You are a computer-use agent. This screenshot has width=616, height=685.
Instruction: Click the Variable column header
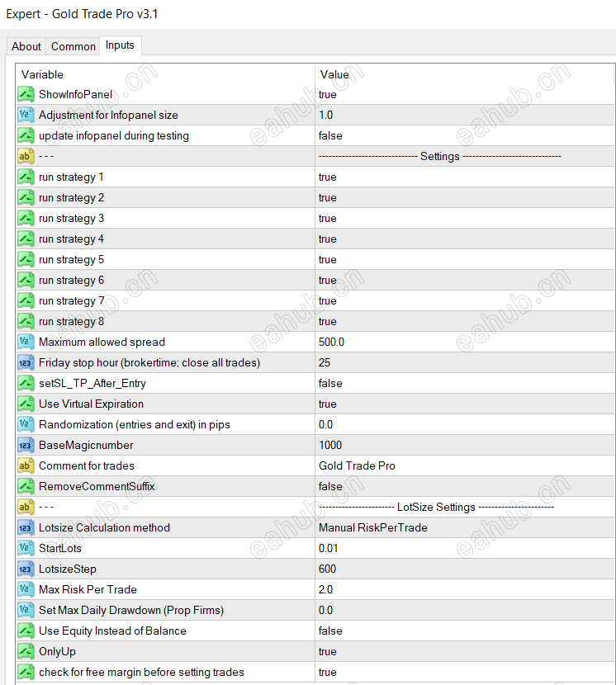pyautogui.click(x=165, y=74)
